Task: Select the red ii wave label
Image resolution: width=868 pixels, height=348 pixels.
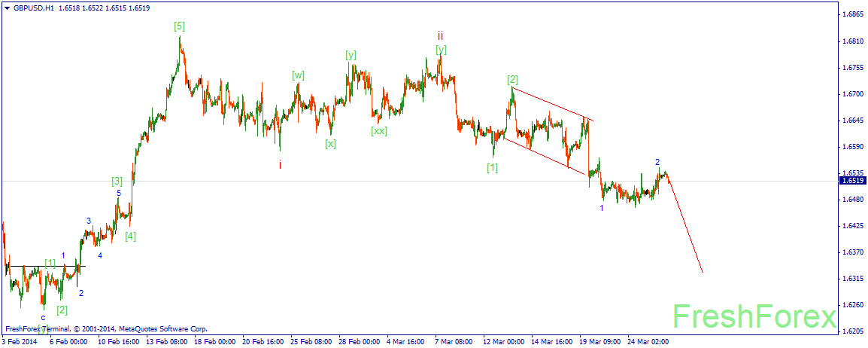Action: coord(440,36)
